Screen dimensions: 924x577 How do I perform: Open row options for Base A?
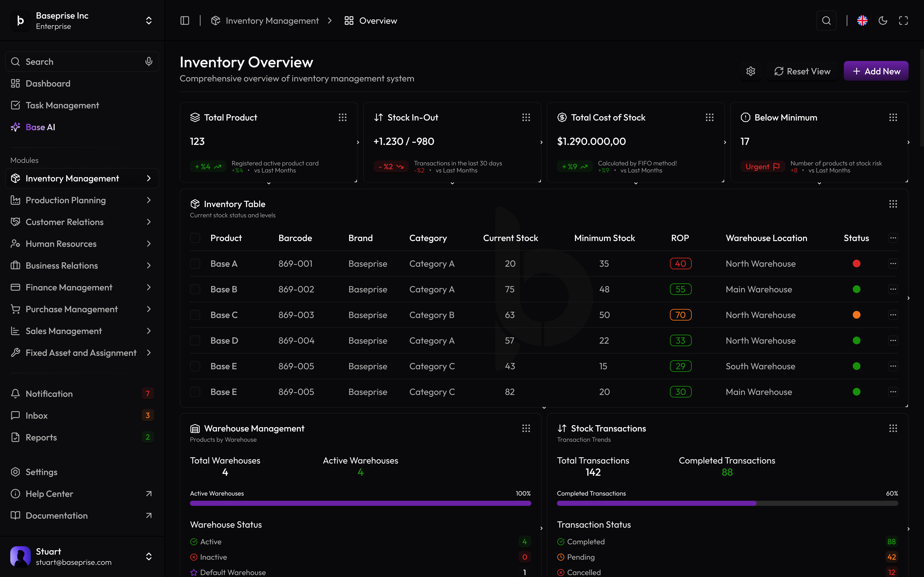(893, 263)
